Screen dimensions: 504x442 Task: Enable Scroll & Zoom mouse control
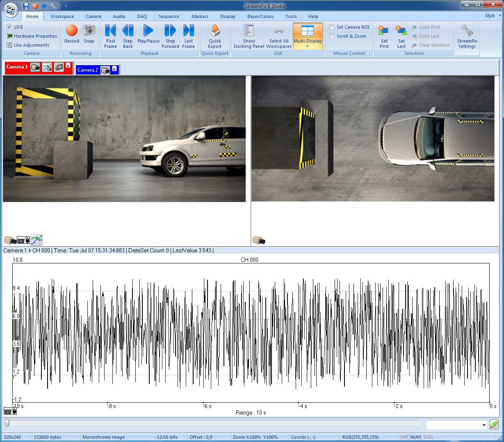click(x=331, y=36)
